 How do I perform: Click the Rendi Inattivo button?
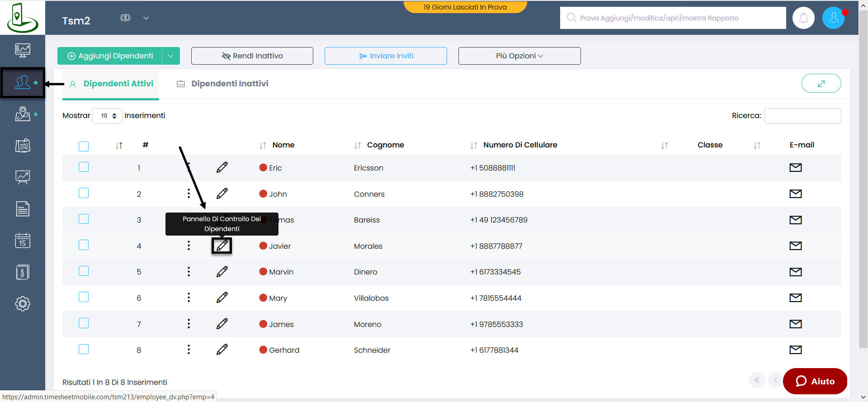coord(252,56)
